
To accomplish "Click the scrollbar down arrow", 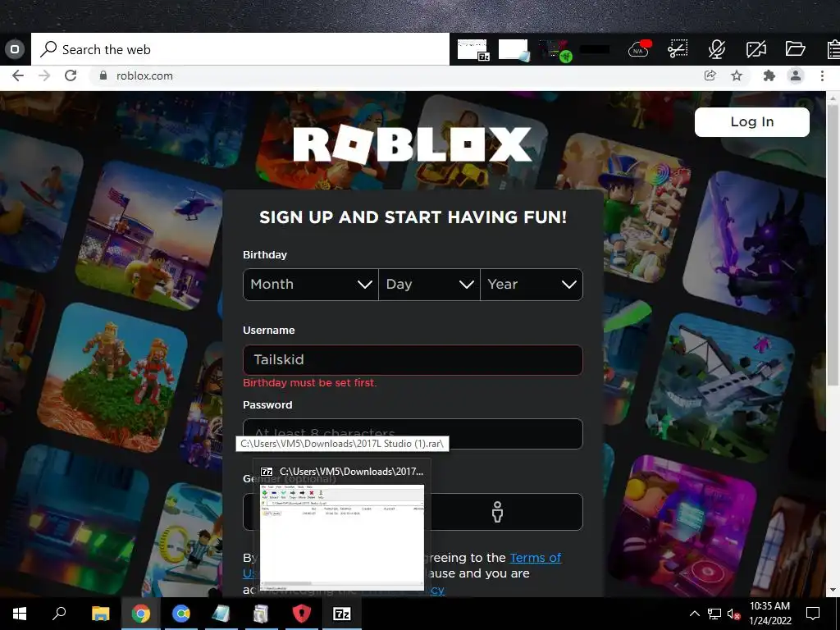I will coord(833,591).
